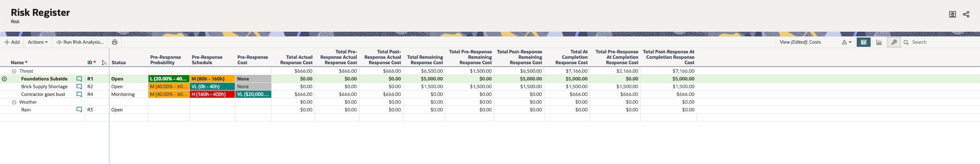This screenshot has height=164, width=980.
Task: Open comments for Brick Supply Shortage
Action: 79,87
